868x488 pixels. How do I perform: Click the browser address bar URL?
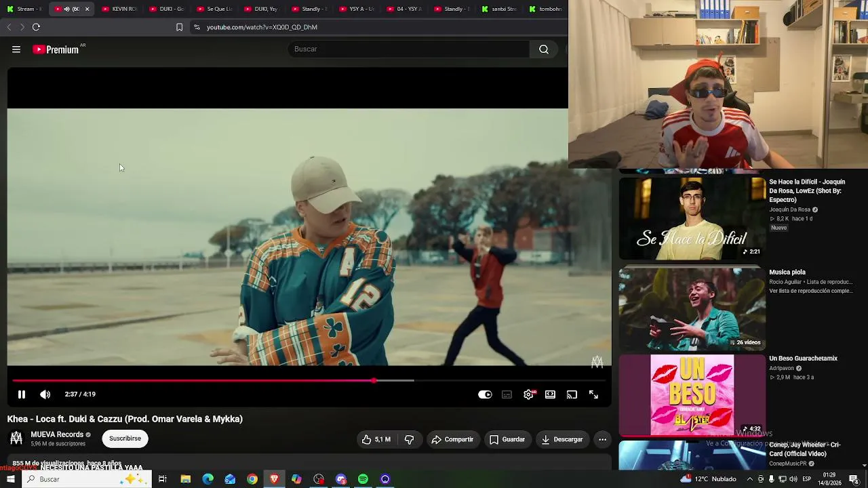262,27
